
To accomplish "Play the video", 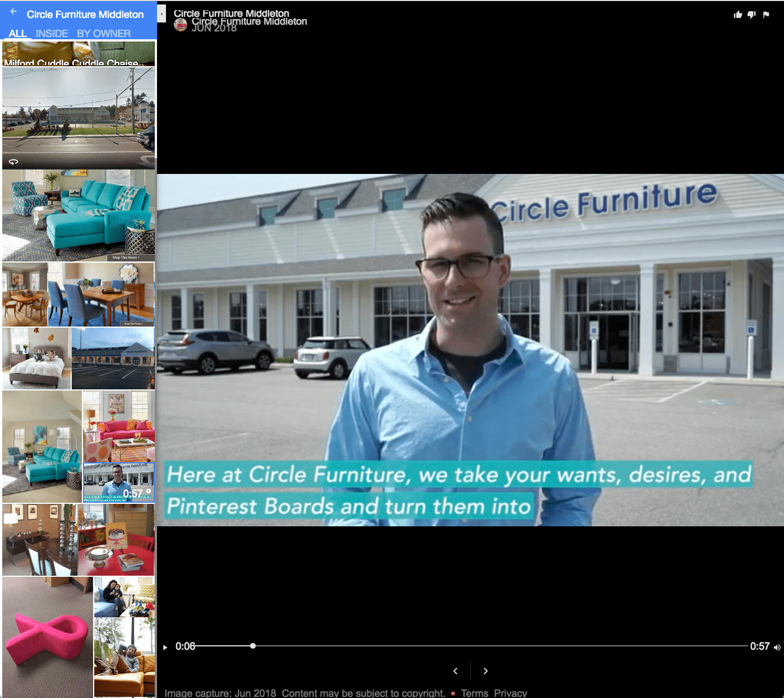I will tap(165, 647).
